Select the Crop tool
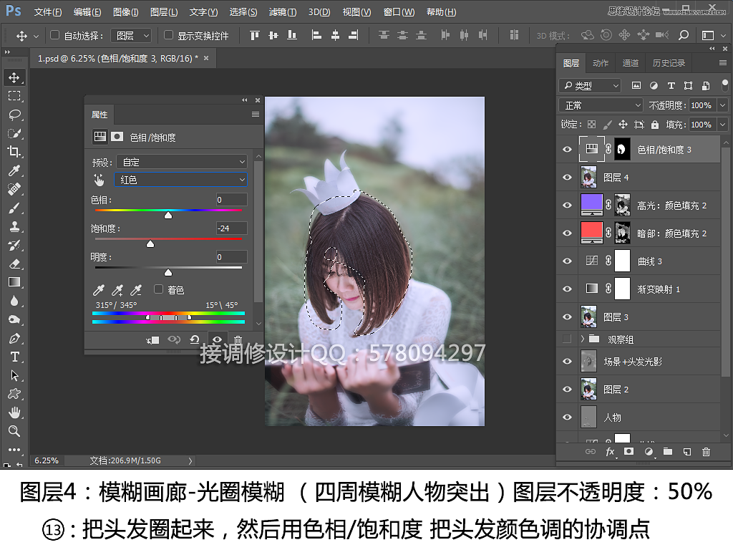Viewport: 733px width, 560px height. tap(14, 152)
